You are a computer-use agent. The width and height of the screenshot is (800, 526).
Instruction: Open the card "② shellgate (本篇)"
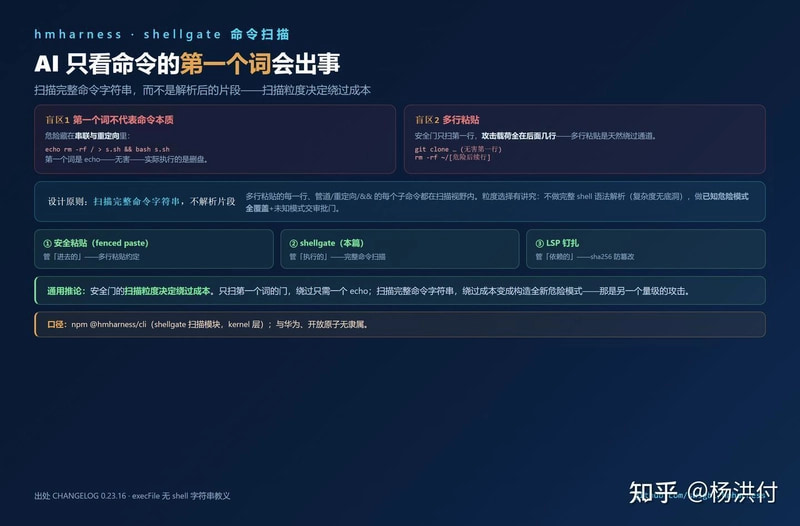coord(399,249)
